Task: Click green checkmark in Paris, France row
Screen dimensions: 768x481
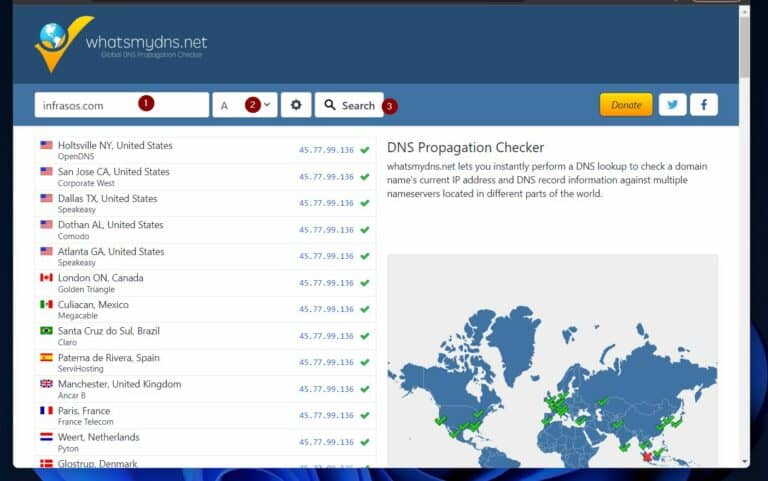Action: (x=365, y=415)
